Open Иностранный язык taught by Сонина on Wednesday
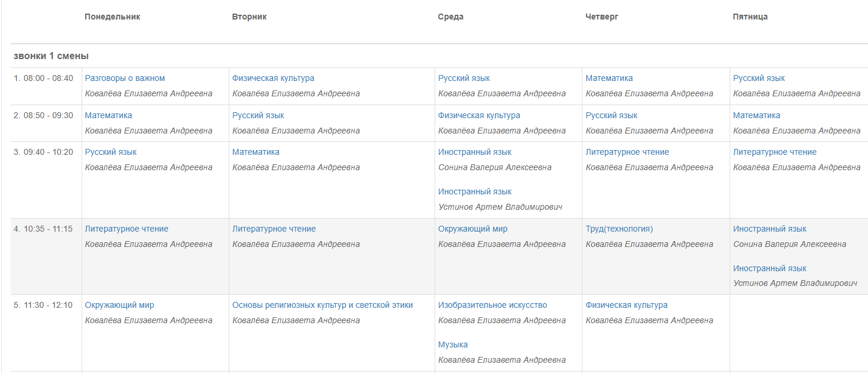Image resolution: width=868 pixels, height=374 pixels. [x=475, y=152]
